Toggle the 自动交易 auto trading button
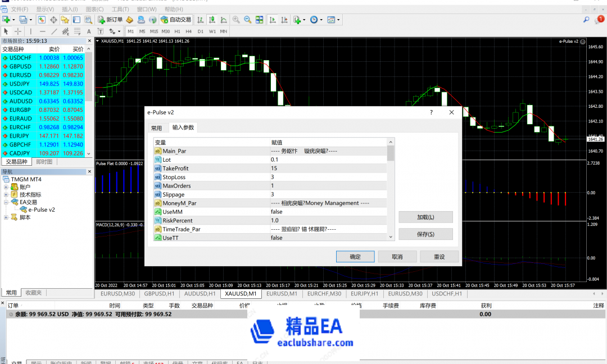607x364 pixels. pos(176,20)
